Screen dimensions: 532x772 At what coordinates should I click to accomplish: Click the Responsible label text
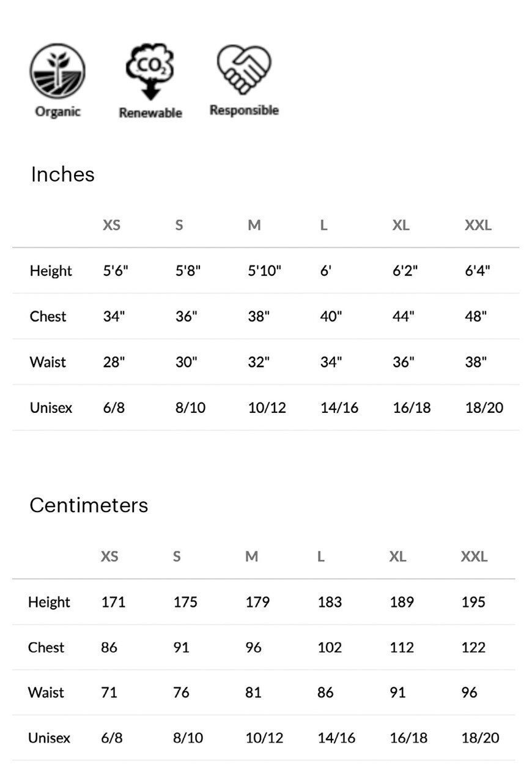tap(244, 111)
